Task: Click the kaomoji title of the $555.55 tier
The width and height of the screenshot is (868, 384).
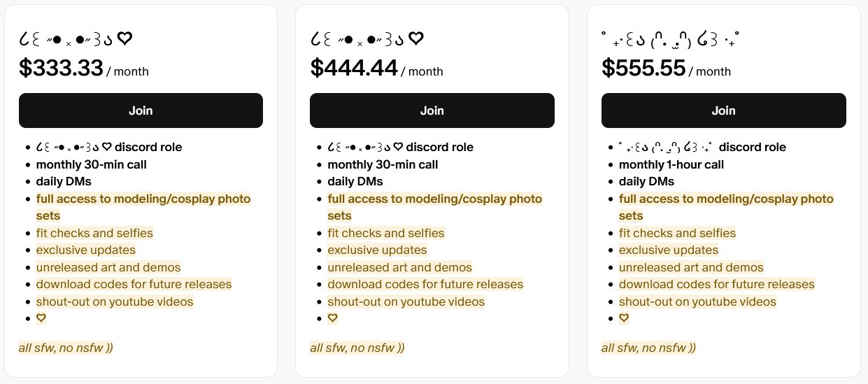Action: point(670,41)
